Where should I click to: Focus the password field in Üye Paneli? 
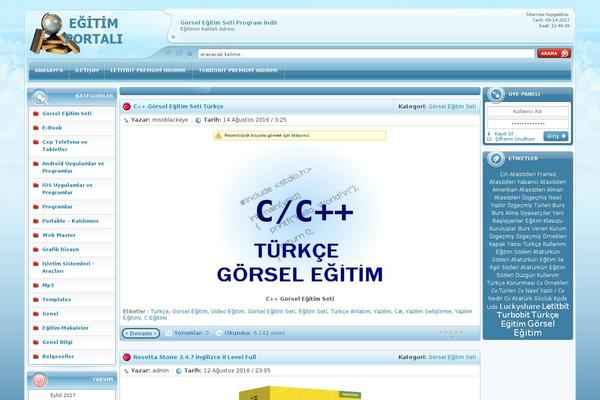pos(528,124)
